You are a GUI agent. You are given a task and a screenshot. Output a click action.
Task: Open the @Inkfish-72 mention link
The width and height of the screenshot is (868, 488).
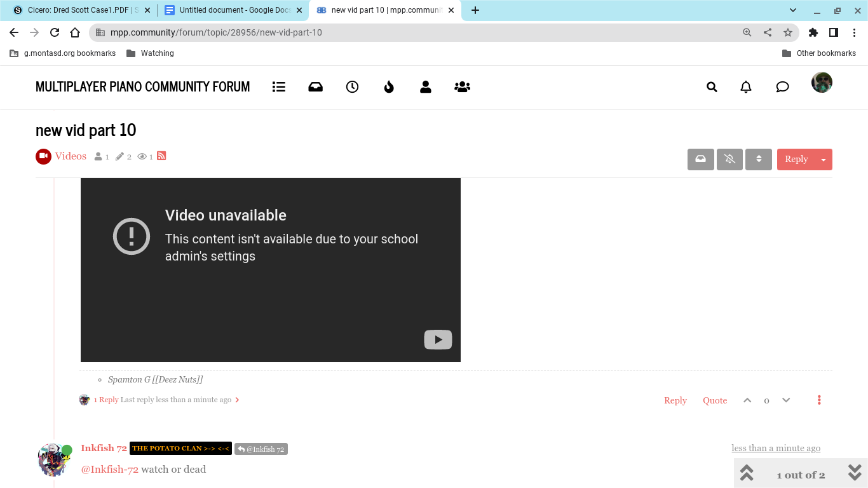click(x=109, y=470)
